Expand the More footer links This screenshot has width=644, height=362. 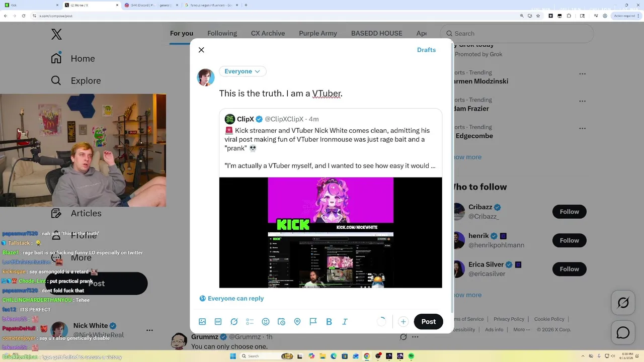click(x=521, y=330)
